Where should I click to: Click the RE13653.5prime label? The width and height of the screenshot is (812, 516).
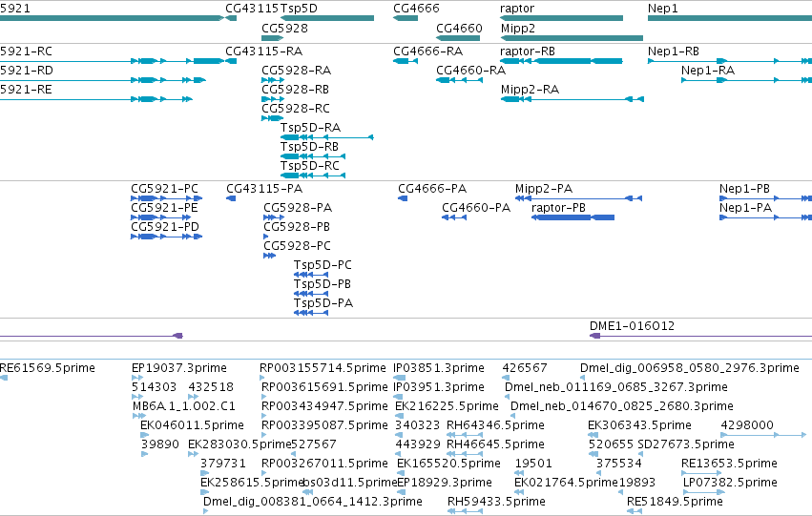coord(730,464)
